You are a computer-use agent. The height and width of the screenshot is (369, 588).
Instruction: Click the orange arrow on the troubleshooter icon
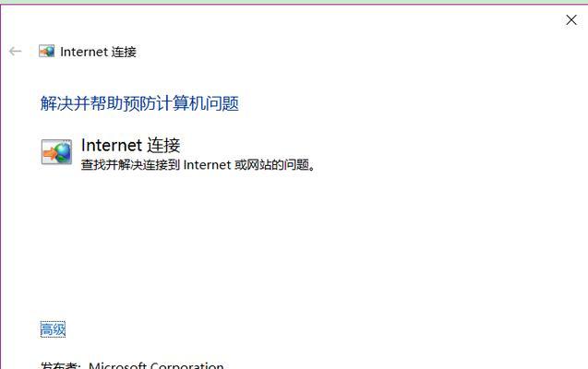50,153
